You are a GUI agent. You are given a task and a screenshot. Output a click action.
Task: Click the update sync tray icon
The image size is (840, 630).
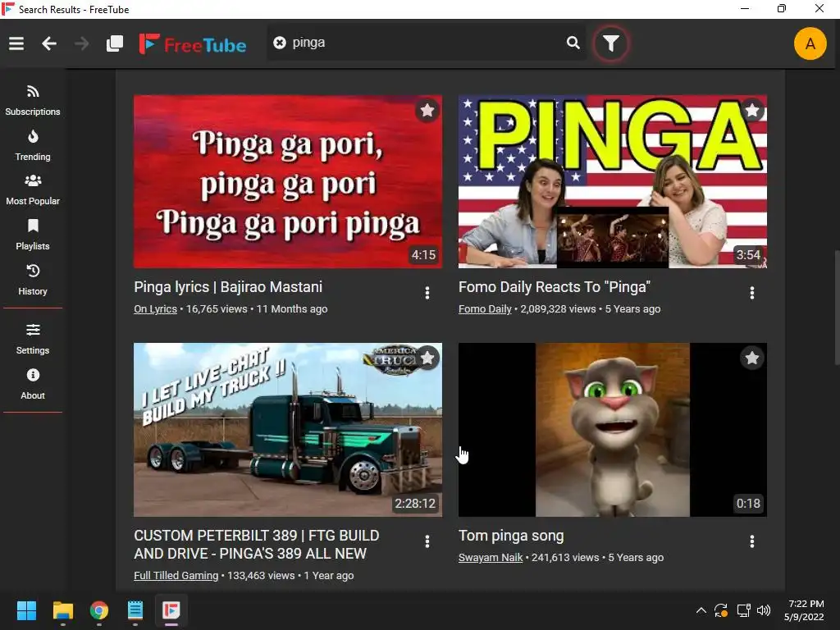click(x=721, y=610)
